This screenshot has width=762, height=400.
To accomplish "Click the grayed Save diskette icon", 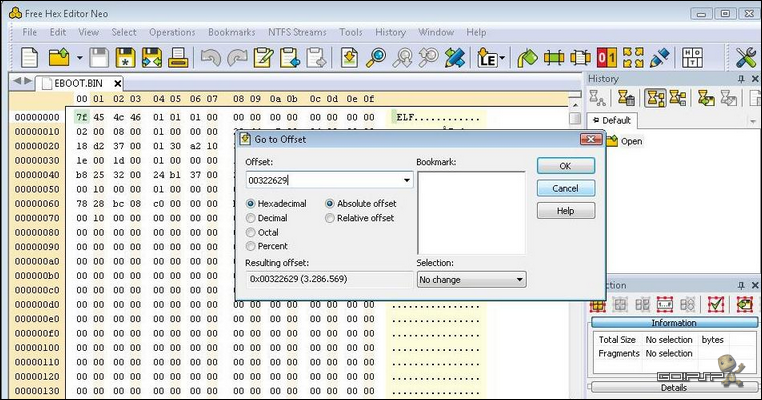I will (99, 57).
